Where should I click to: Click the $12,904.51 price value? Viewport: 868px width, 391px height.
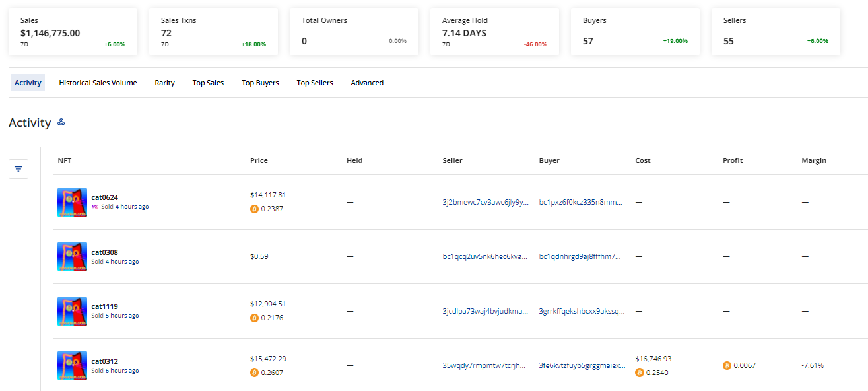click(268, 304)
